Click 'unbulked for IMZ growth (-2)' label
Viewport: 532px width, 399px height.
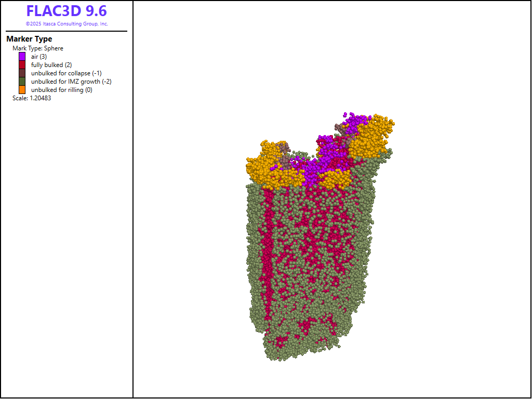[71, 82]
